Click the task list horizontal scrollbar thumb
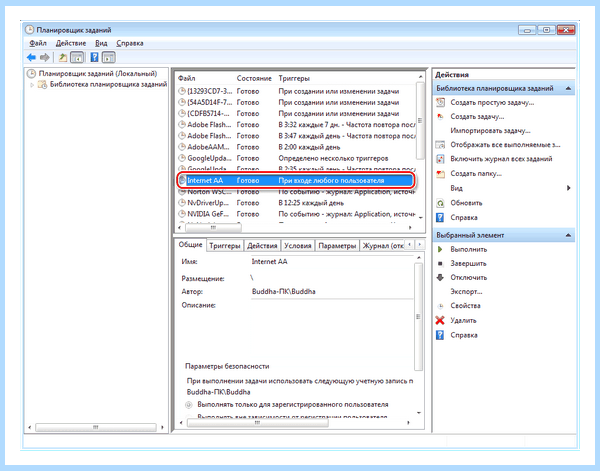The height and width of the screenshot is (471, 600). point(213,228)
